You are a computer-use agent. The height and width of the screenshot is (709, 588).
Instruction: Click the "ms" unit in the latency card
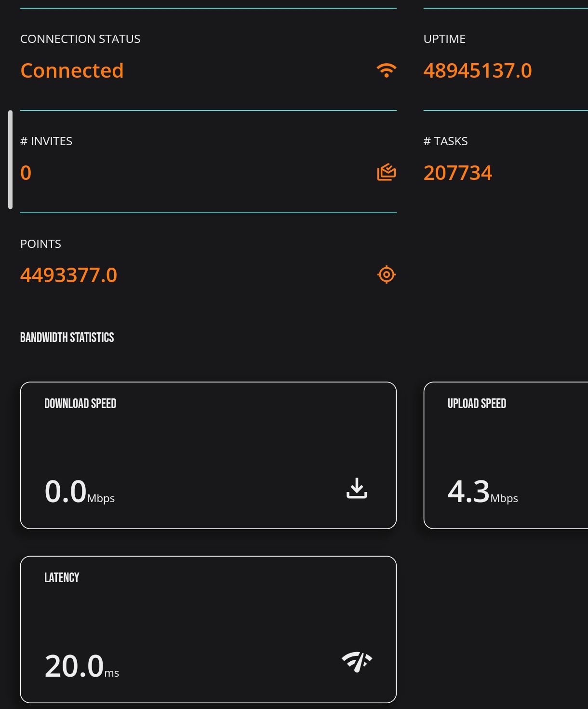point(112,673)
